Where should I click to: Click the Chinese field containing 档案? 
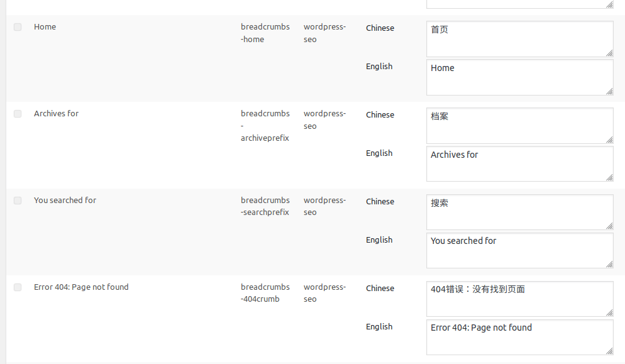pyautogui.click(x=520, y=126)
